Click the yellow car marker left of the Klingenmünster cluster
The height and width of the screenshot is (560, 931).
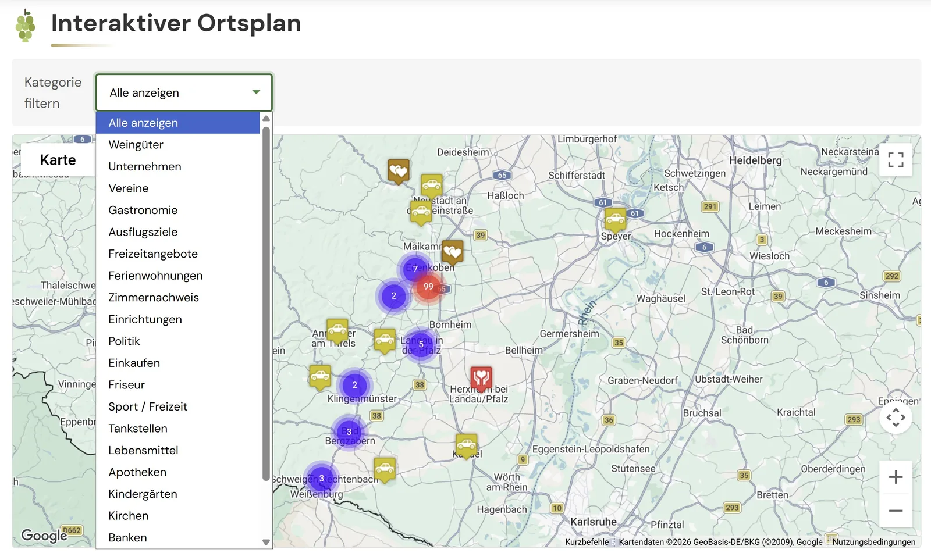click(x=320, y=378)
